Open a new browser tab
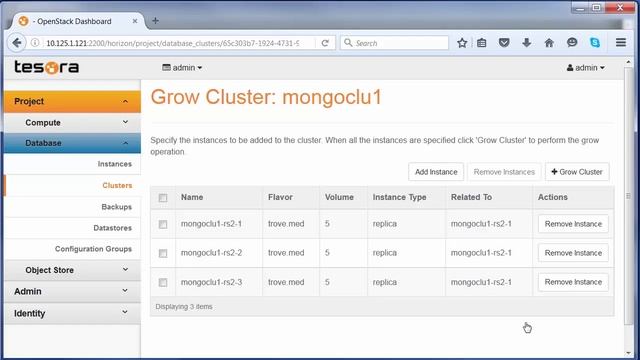 coord(156,21)
